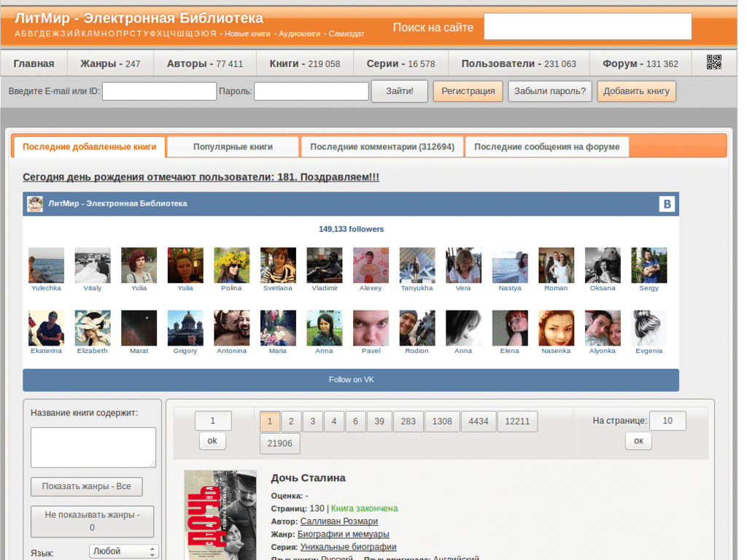
Task: Open Nastya's follower avatar
Action: tap(510, 265)
